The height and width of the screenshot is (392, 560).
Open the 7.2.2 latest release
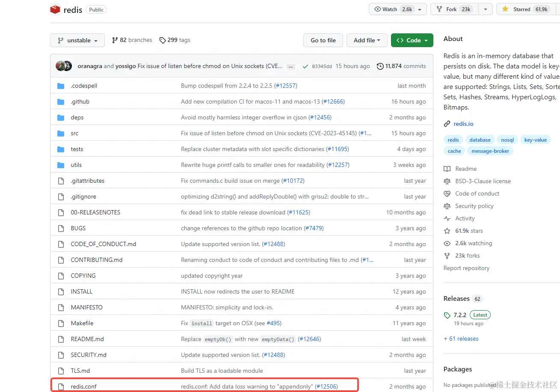pos(460,315)
